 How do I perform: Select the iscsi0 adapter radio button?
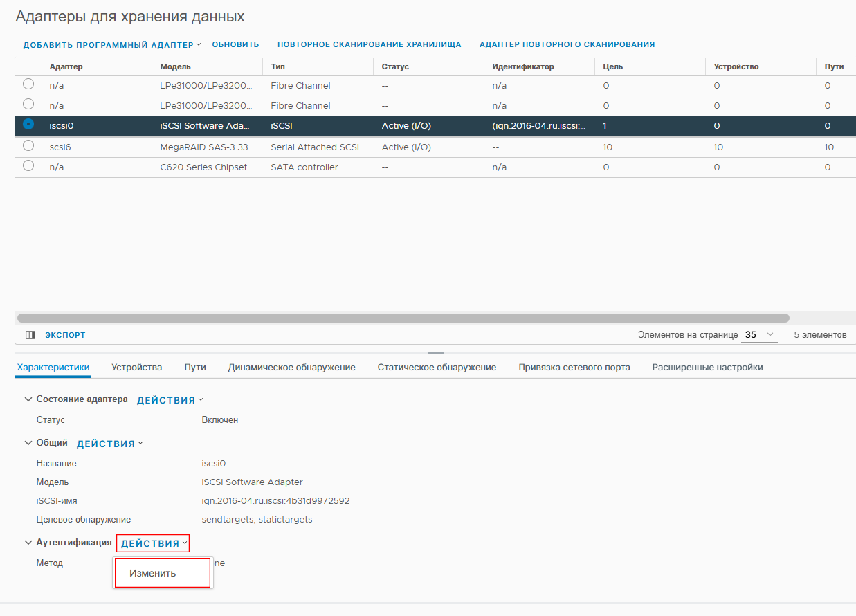pyautogui.click(x=28, y=125)
